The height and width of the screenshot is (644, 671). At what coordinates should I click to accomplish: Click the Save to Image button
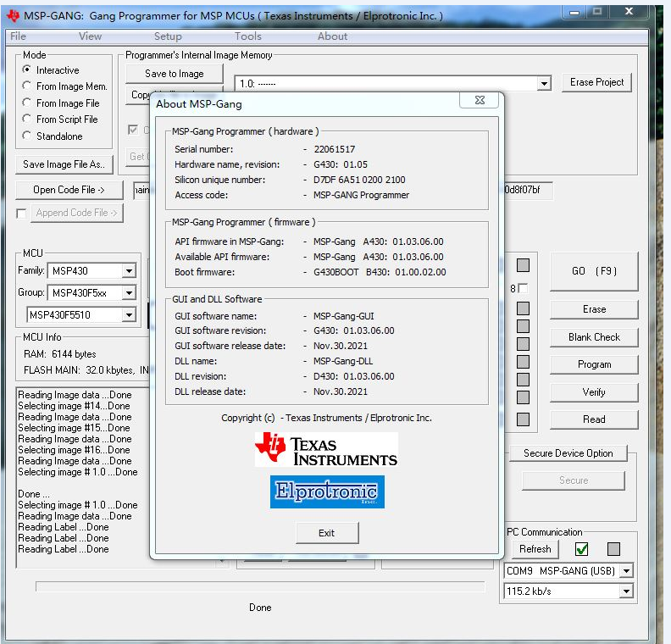(175, 74)
